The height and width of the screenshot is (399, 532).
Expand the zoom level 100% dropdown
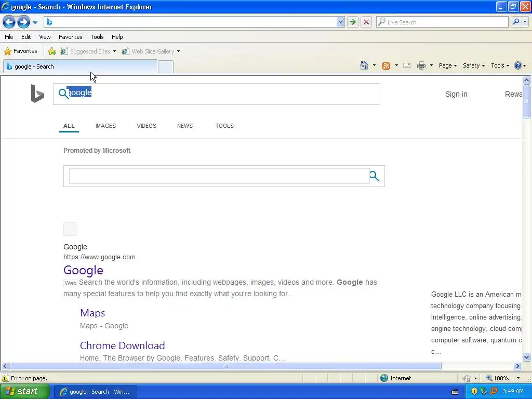[518, 378]
